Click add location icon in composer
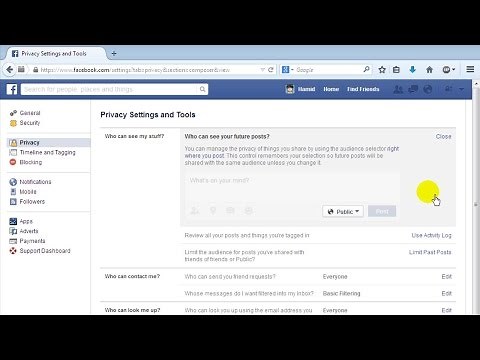 (213, 211)
